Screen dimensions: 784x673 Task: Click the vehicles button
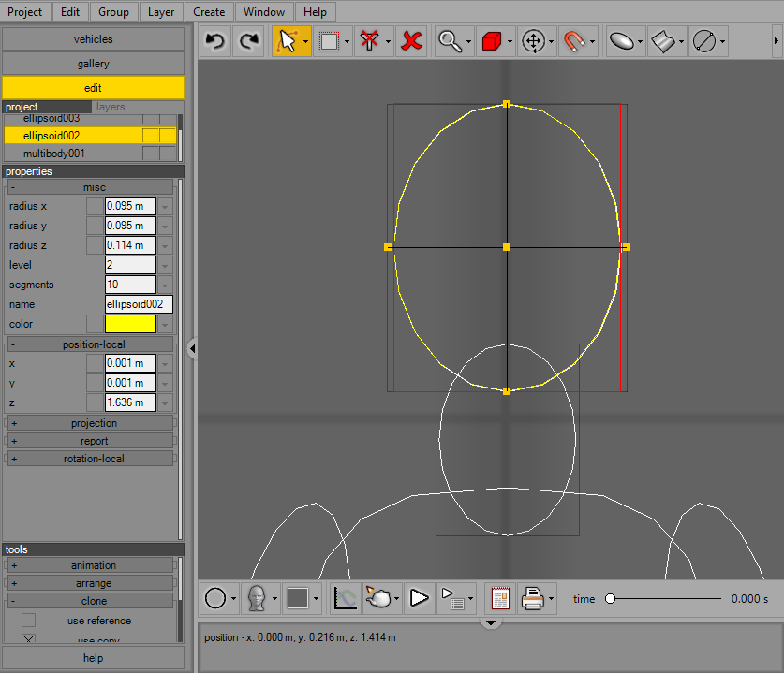click(93, 39)
